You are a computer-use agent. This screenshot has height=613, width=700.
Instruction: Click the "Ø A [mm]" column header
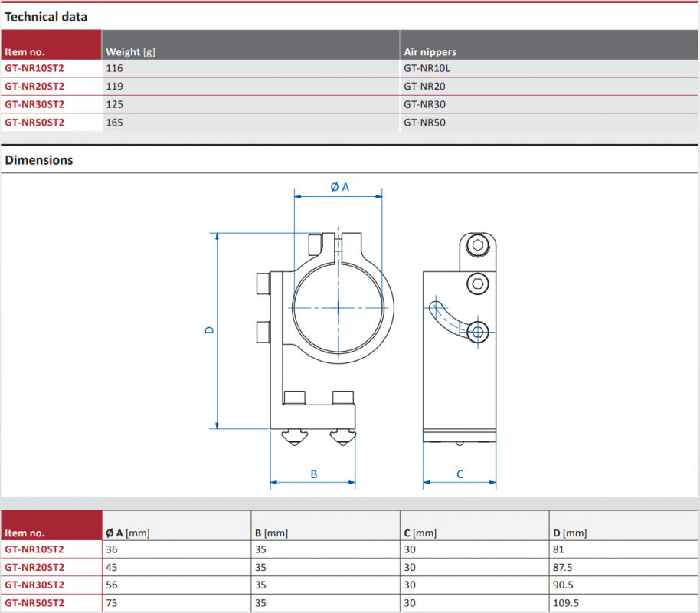(x=128, y=533)
